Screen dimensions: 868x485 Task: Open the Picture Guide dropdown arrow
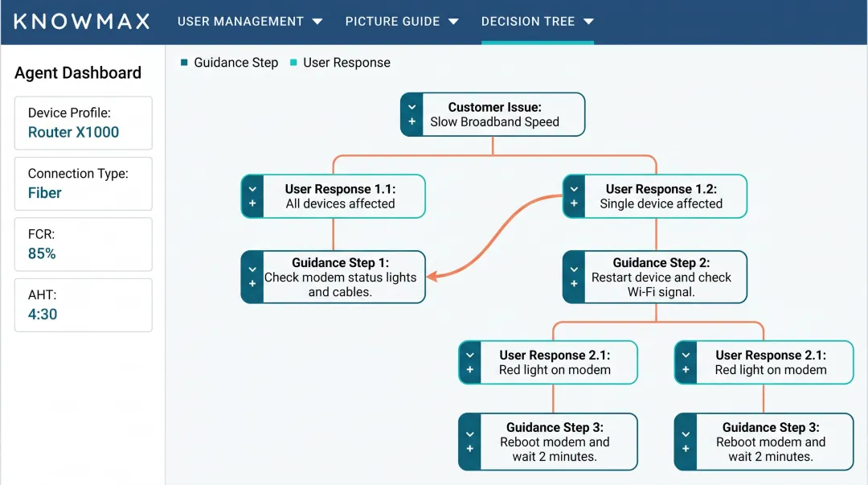[x=453, y=22]
